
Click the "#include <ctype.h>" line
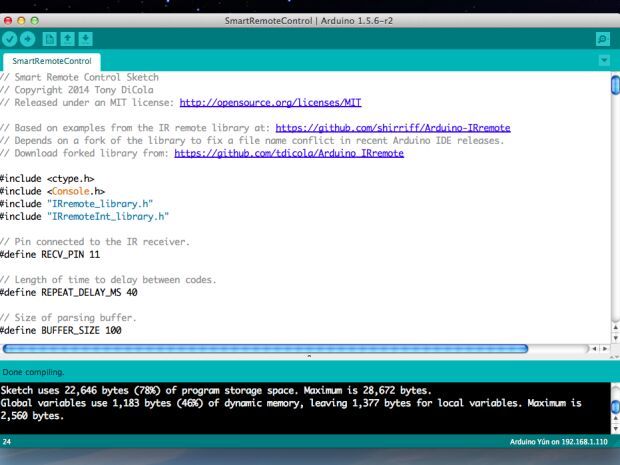tap(47, 178)
